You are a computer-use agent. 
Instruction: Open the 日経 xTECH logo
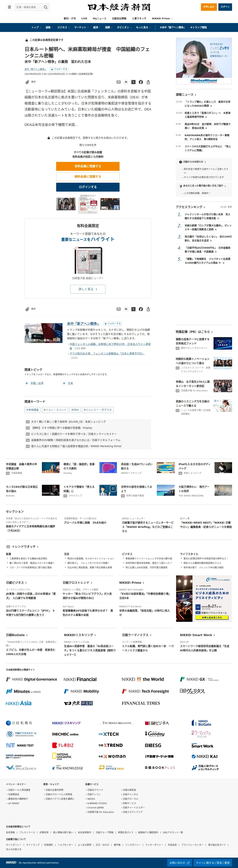(x=109, y=734)
